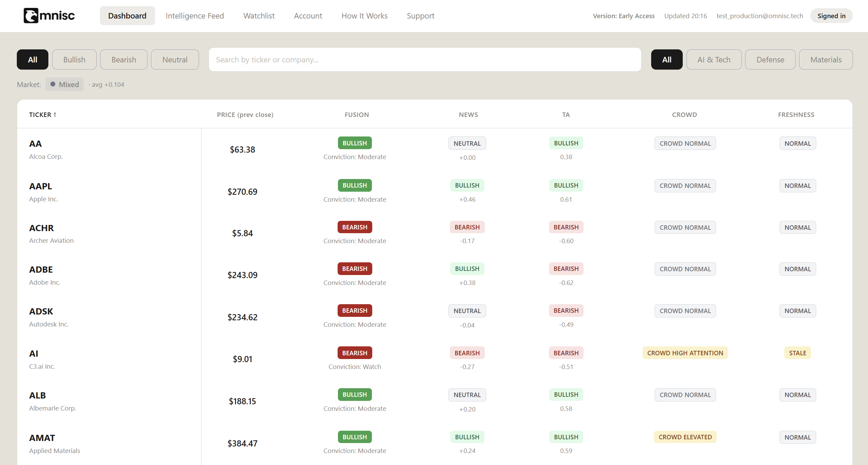Screen dimensions: 868x465
Task: Focus the ticker or company search field
Action: click(424, 60)
